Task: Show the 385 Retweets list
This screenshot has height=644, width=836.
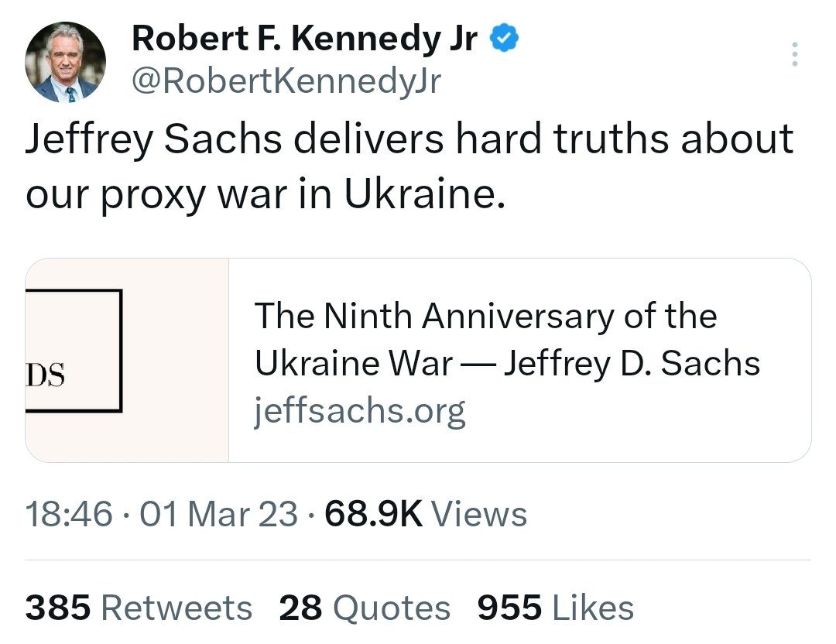Action: click(x=139, y=608)
